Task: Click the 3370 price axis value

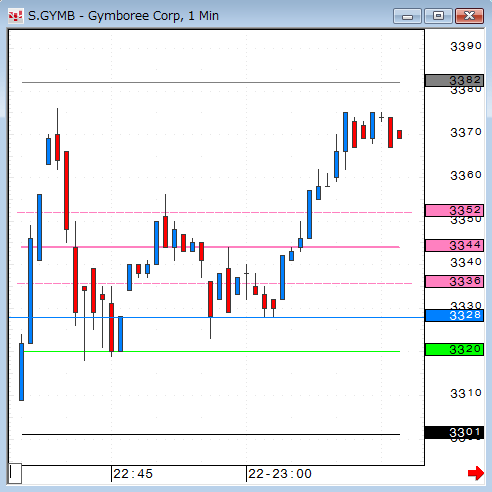Action: [x=466, y=132]
